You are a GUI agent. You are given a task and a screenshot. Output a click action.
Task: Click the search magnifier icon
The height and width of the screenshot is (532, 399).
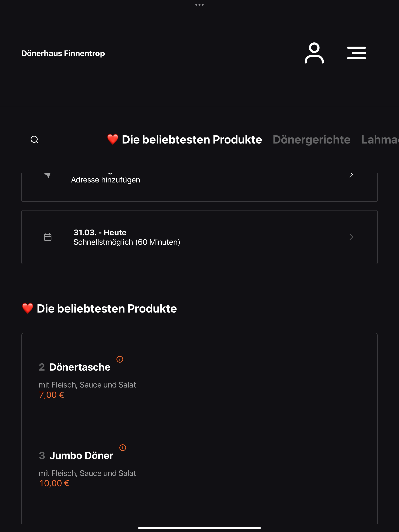coord(34,139)
